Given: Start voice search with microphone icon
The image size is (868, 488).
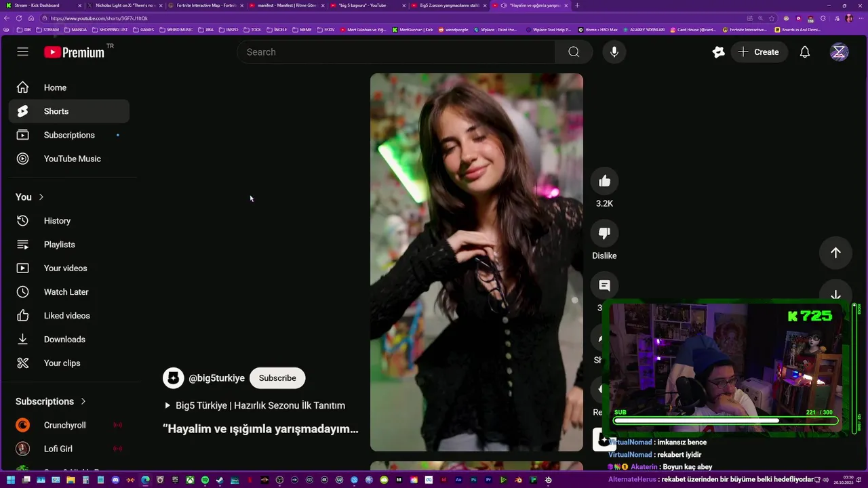Looking at the screenshot, I should tap(614, 52).
